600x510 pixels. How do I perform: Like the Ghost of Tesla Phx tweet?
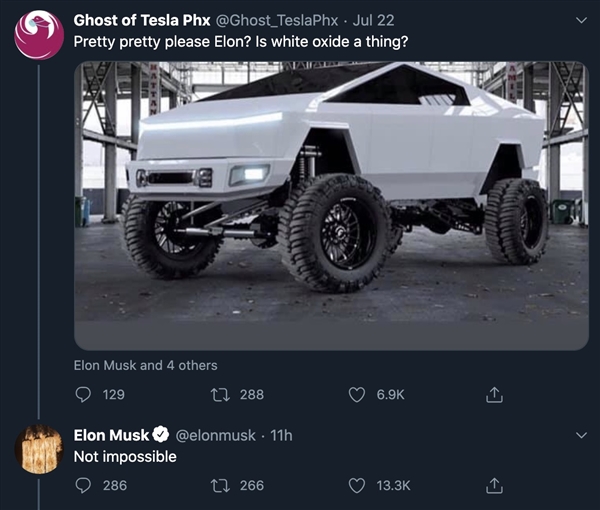pos(357,395)
